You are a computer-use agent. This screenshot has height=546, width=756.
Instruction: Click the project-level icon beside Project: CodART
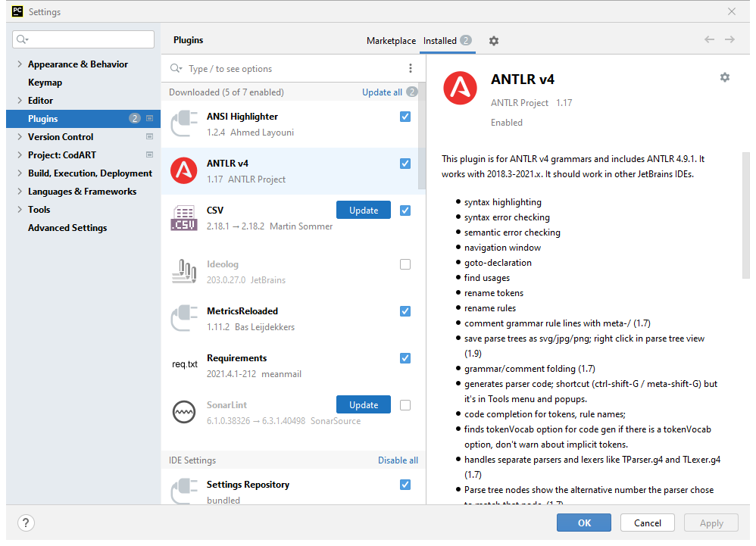(x=149, y=154)
